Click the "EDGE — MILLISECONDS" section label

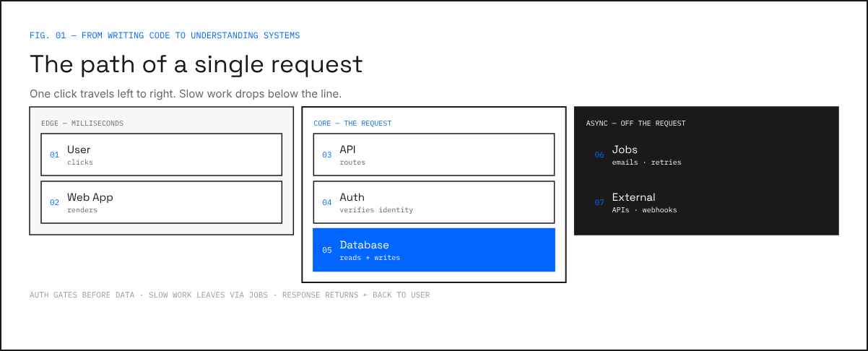[82, 123]
